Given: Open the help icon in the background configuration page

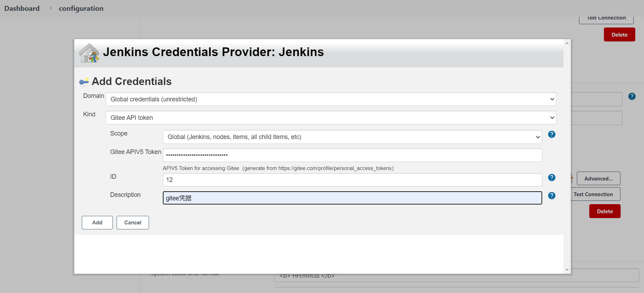Looking at the screenshot, I should point(632,97).
